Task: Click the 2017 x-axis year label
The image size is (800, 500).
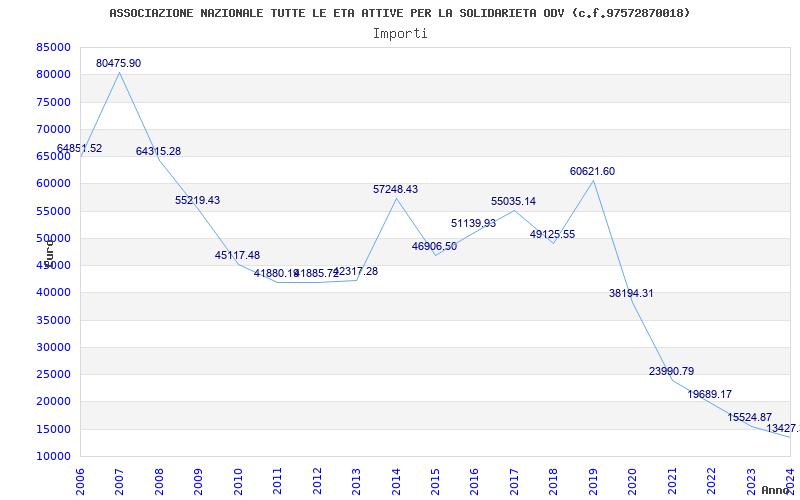Action: [x=514, y=482]
